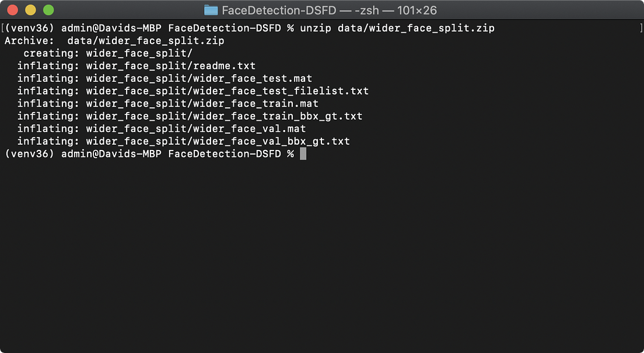
Task: Click the empty terminal input area
Action: tap(321, 245)
